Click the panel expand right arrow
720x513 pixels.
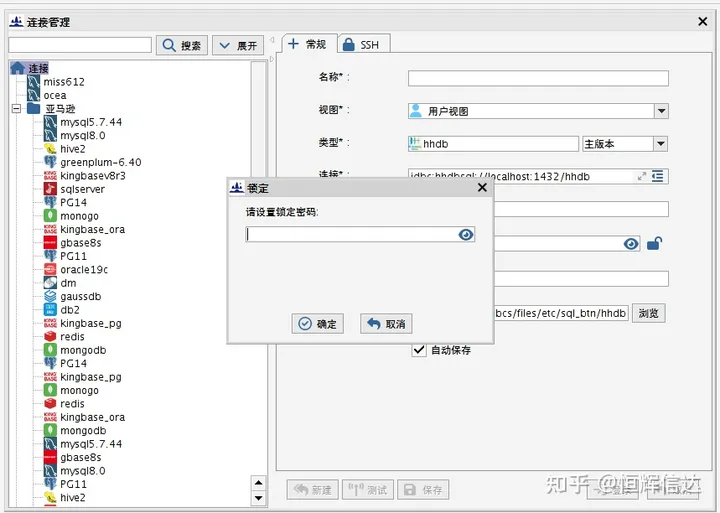272,59
